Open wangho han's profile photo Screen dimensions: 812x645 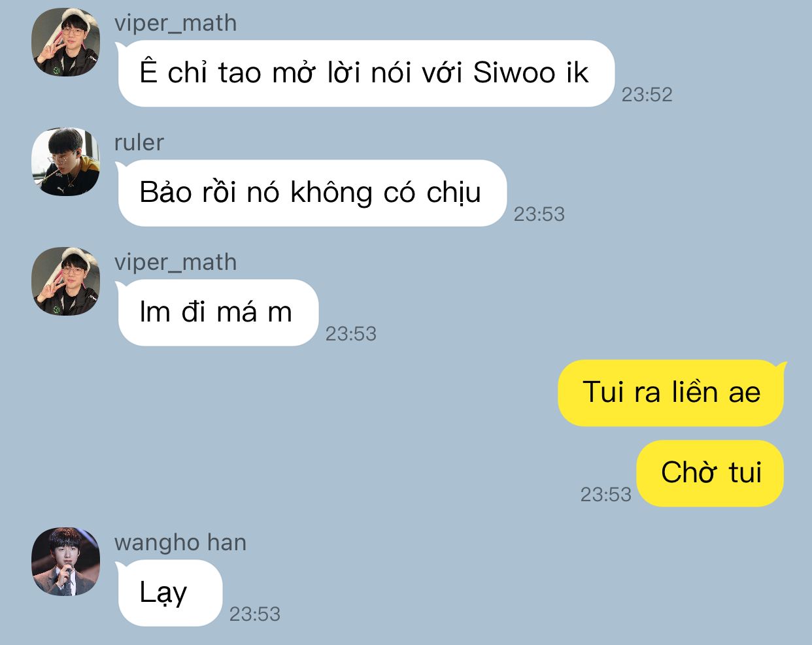click(x=66, y=562)
